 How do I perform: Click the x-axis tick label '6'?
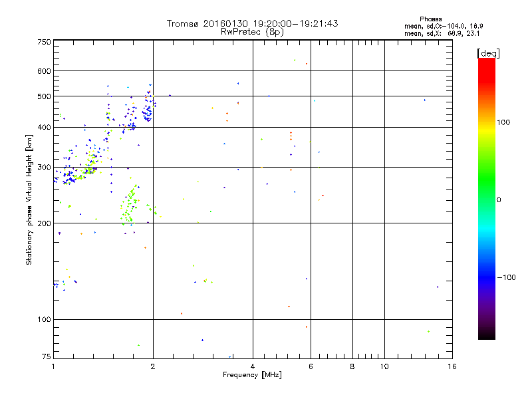pyautogui.click(x=311, y=366)
